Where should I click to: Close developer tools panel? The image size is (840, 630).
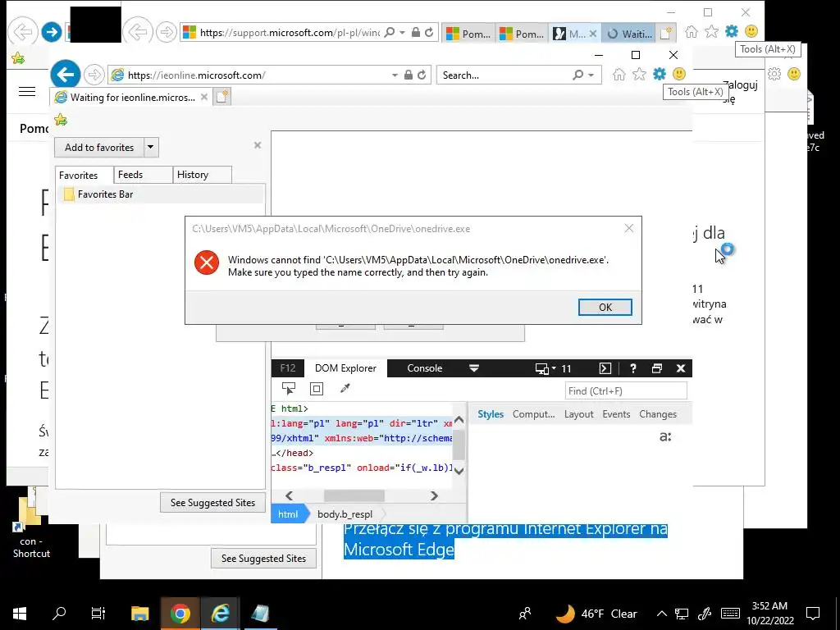click(x=681, y=368)
